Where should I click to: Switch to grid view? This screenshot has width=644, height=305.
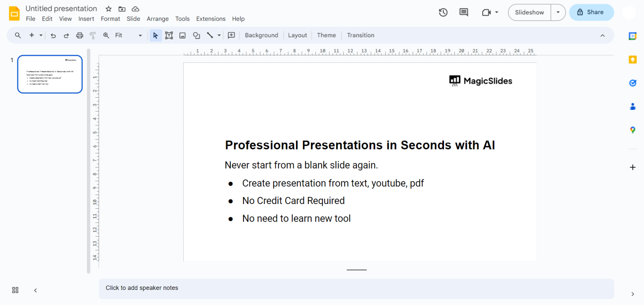pyautogui.click(x=16, y=290)
